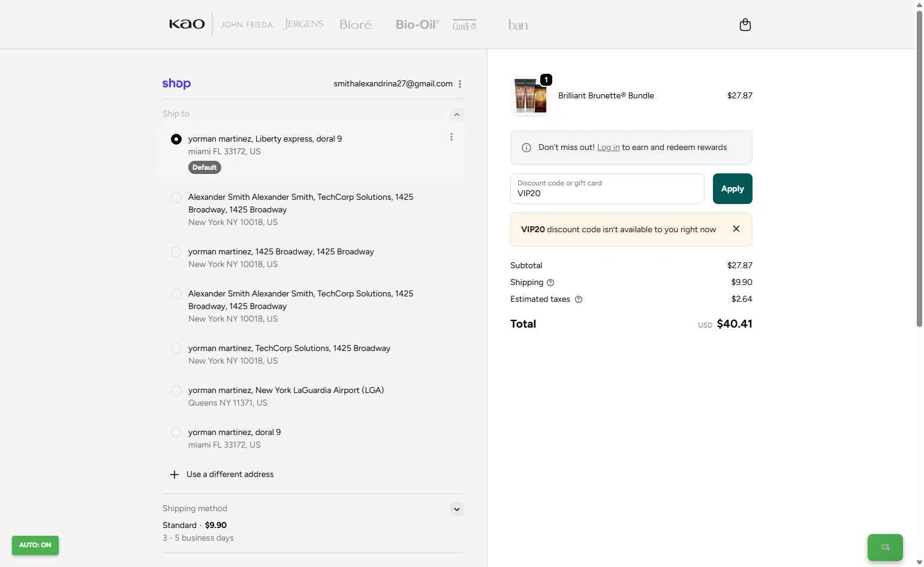
Task: Click the Estimated taxes amount $2.64
Action: pos(742,299)
